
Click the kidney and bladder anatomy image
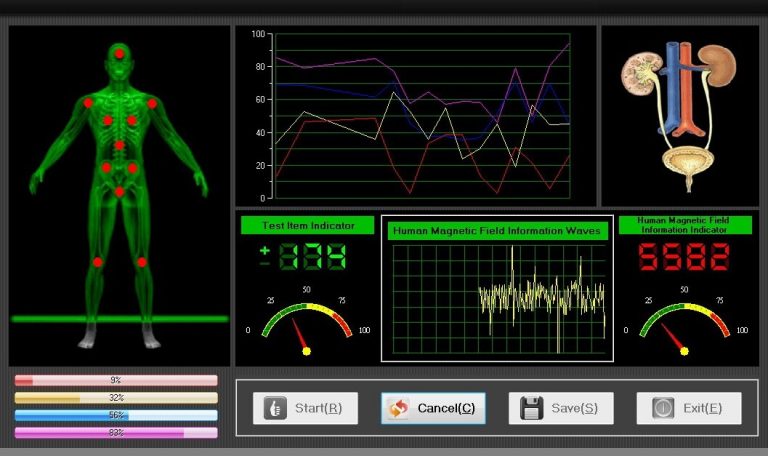click(679, 115)
